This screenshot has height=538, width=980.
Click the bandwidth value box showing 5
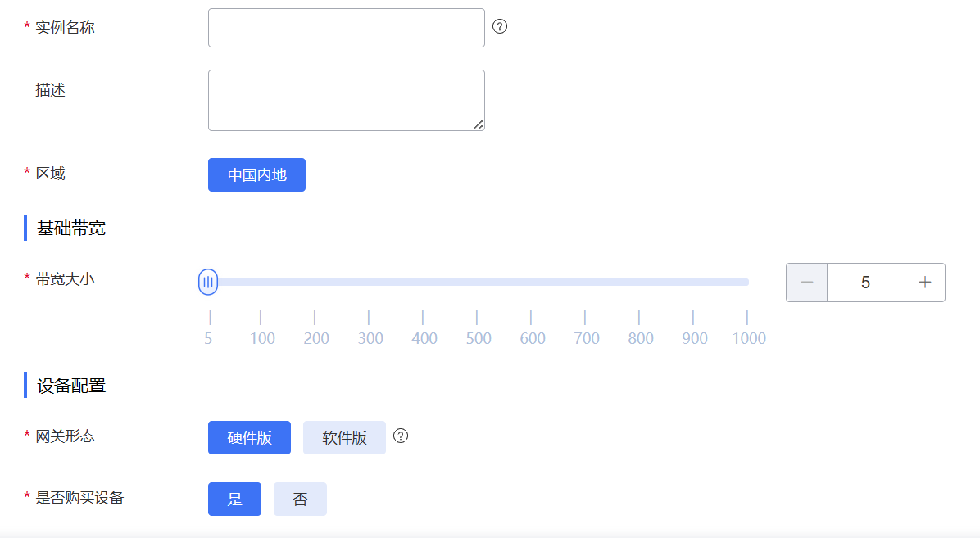pos(865,283)
